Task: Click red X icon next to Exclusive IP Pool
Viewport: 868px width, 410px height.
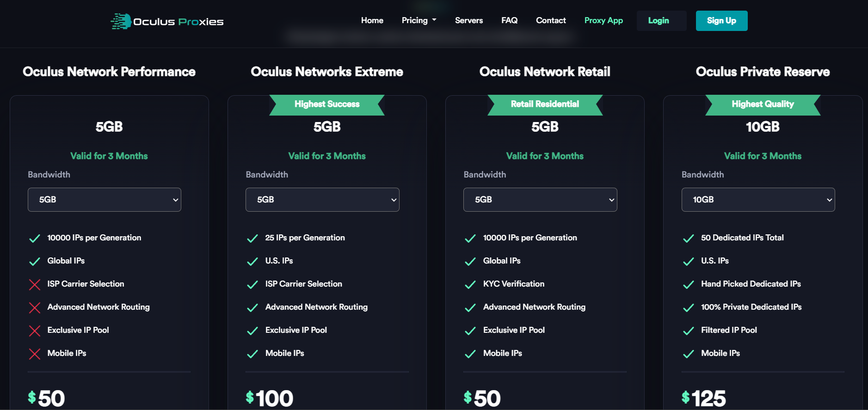Action: pyautogui.click(x=35, y=330)
